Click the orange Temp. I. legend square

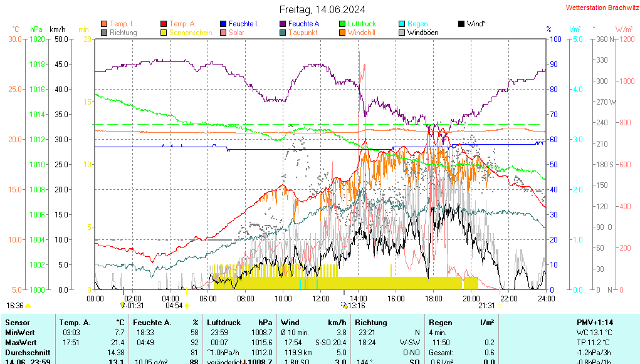104,24
